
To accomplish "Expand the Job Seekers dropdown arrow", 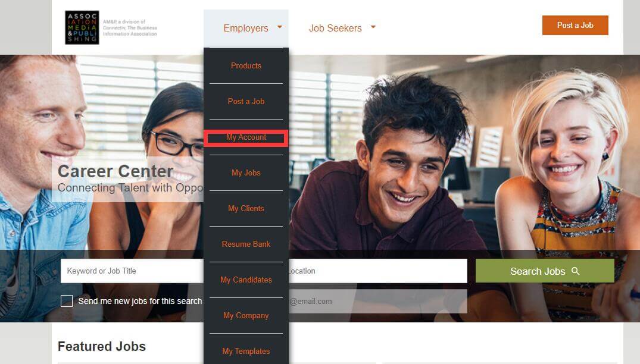I will 373,27.
